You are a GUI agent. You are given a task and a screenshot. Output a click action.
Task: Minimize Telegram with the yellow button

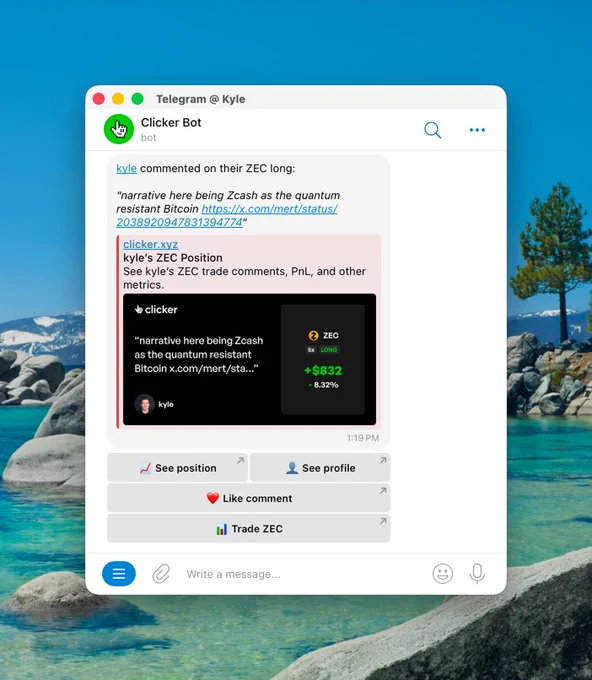[x=118, y=99]
